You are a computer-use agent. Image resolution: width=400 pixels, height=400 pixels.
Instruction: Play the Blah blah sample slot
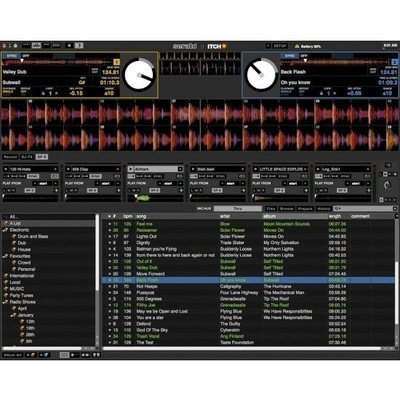point(193,169)
